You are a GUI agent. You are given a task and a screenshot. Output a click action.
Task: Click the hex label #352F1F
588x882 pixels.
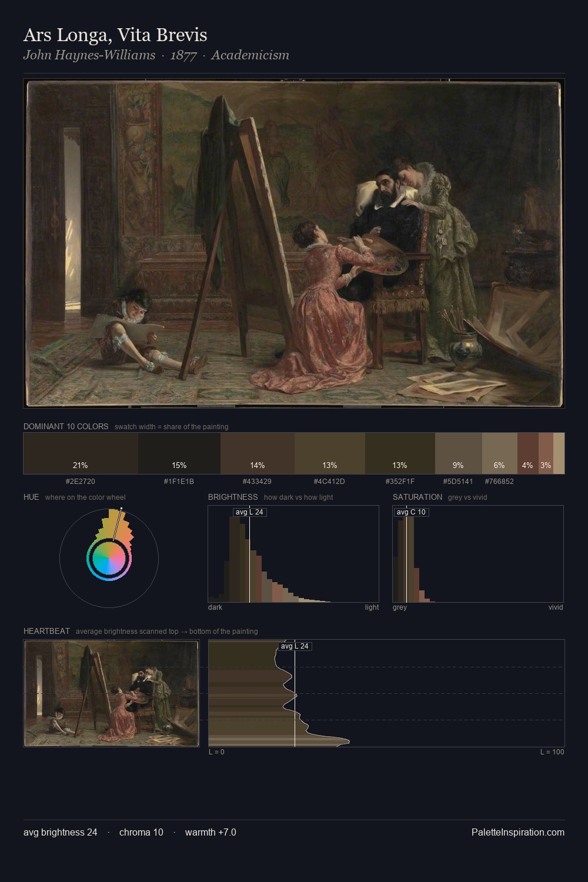pos(400,482)
